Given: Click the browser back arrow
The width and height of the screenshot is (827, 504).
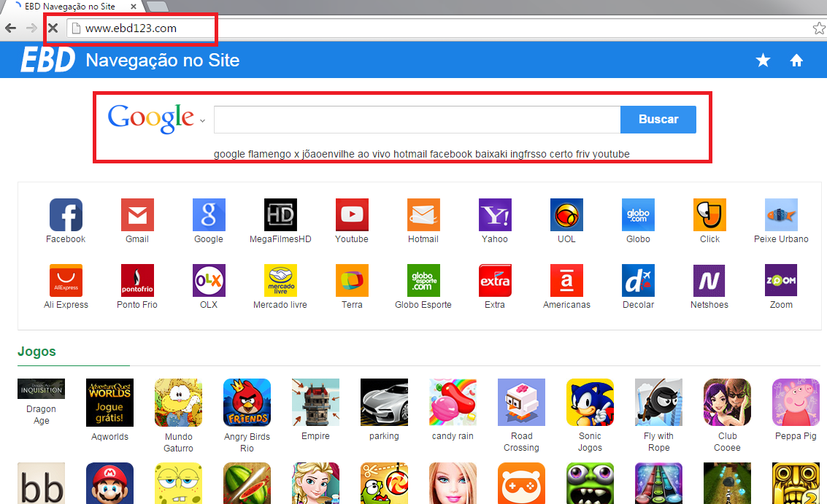Looking at the screenshot, I should (x=10, y=28).
